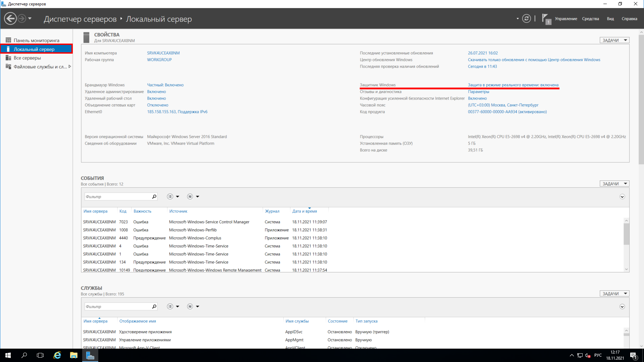This screenshot has width=644, height=362.
Task: Expand the events section chevron
Action: 622,197
